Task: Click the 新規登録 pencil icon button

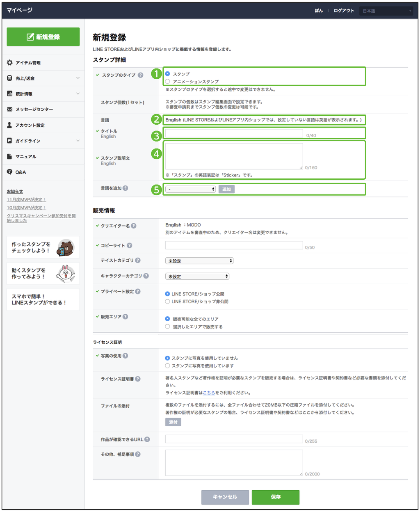Action: click(43, 37)
